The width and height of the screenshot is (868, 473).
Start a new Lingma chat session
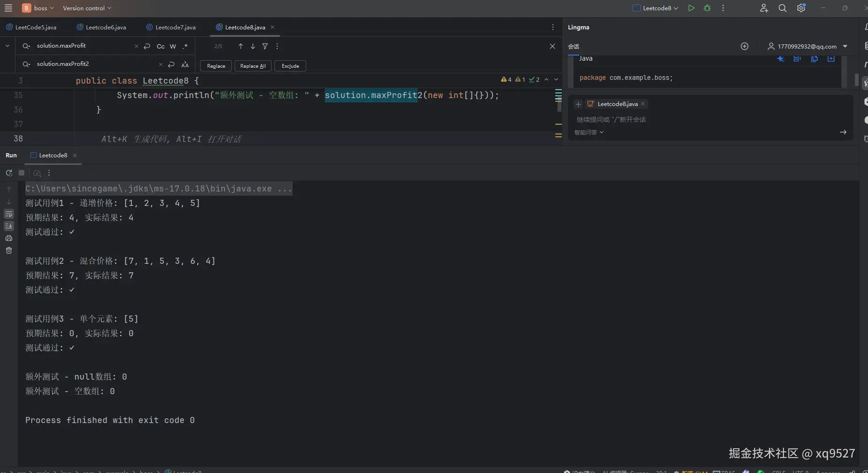click(x=745, y=46)
